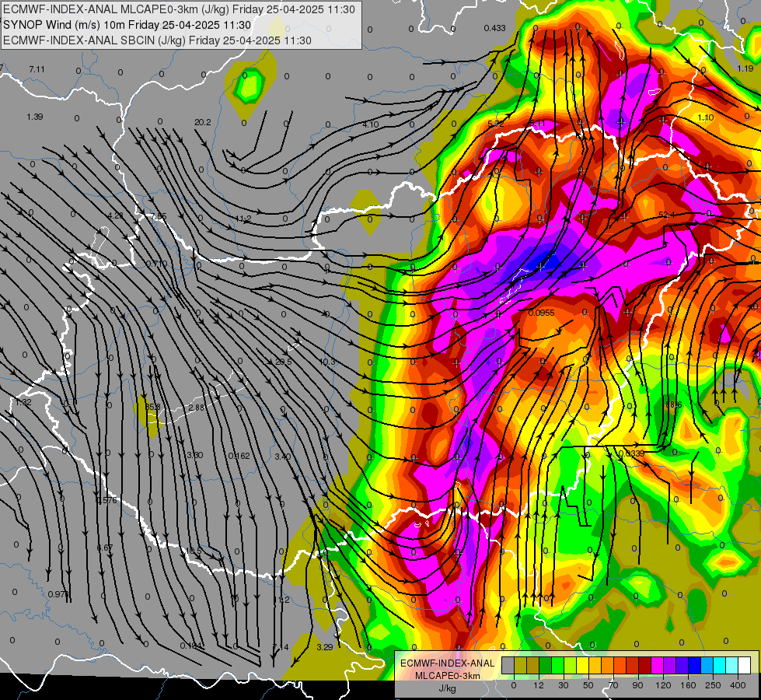The height and width of the screenshot is (700, 761).
Task: Click the SYNOP Wind 10m title line
Action: click(127, 25)
